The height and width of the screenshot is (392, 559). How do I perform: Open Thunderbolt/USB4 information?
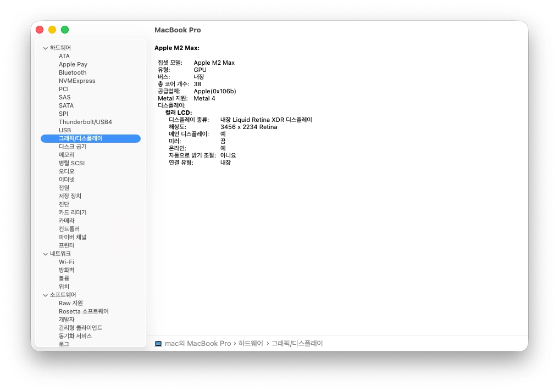(x=85, y=122)
